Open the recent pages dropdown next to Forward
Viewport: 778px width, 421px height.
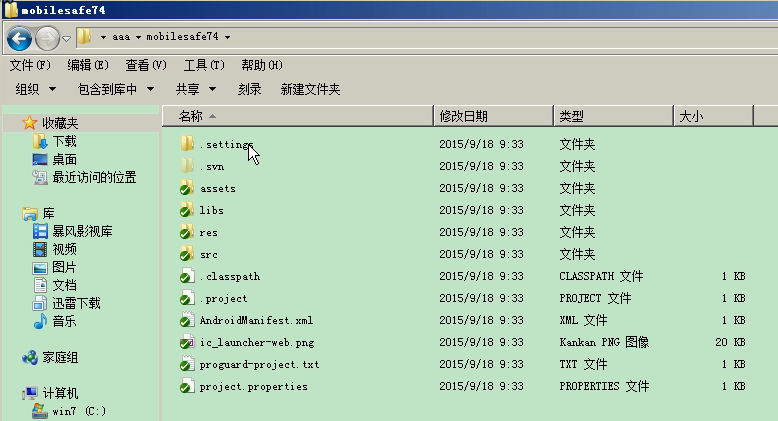click(x=66, y=38)
